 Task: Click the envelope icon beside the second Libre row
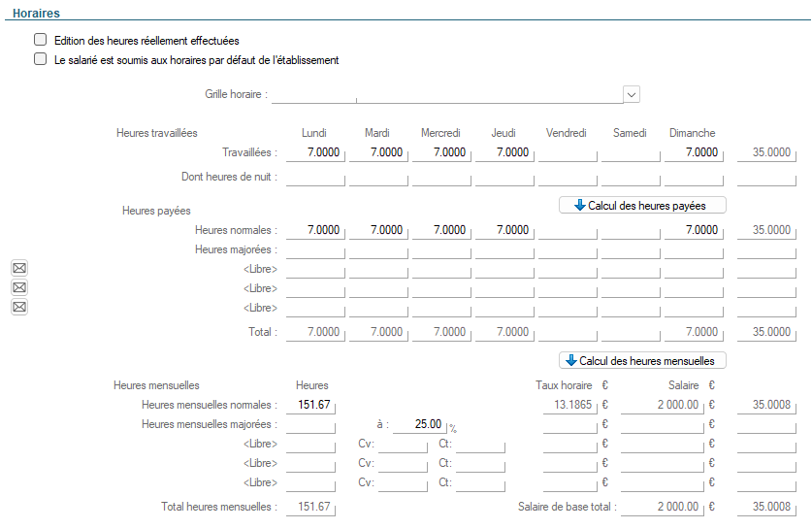point(19,288)
